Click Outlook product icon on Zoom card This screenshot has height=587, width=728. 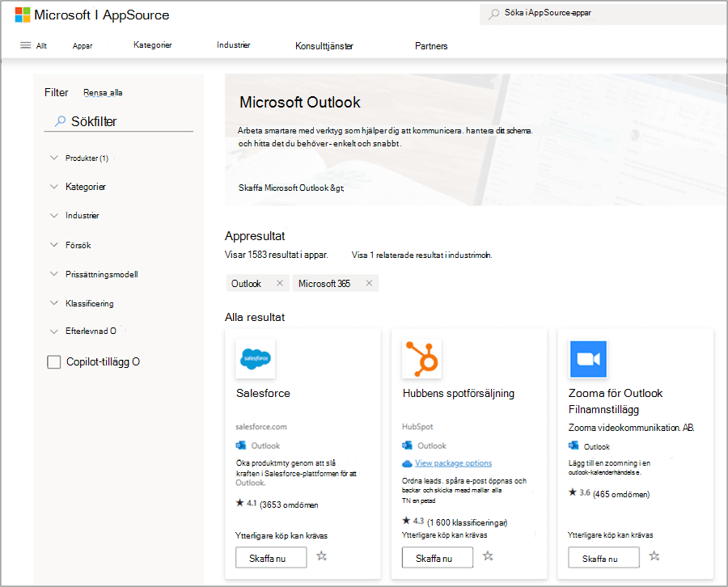coord(574,446)
